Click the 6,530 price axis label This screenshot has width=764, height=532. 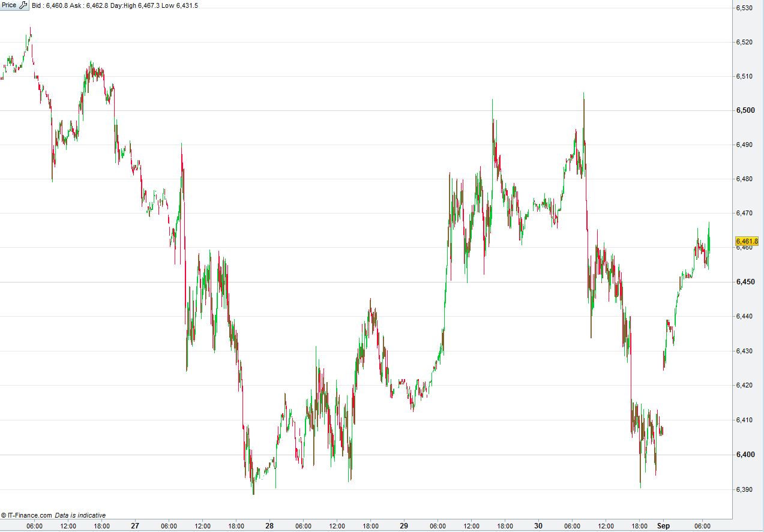pyautogui.click(x=744, y=8)
